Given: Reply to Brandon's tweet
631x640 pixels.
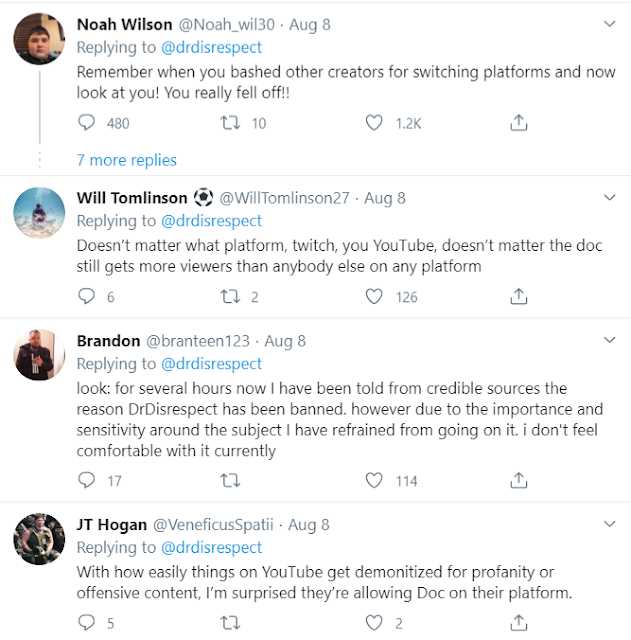Looking at the screenshot, I should [86, 480].
